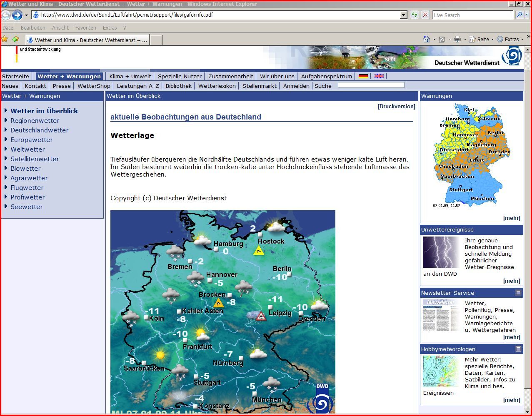Screen dimensions: 532x416
Task: Open the Favoriten menu
Action: coord(85,28)
